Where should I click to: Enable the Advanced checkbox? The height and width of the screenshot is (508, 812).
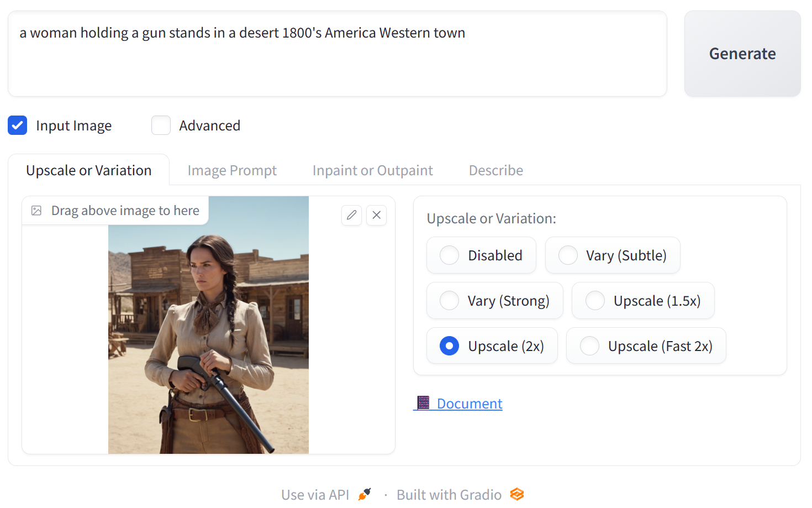click(x=161, y=125)
